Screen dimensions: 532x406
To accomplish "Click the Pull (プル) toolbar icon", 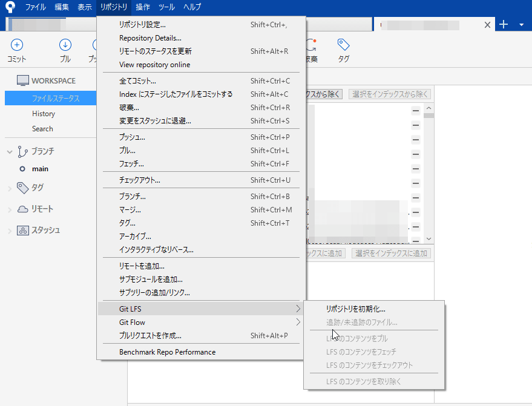I will [x=65, y=45].
